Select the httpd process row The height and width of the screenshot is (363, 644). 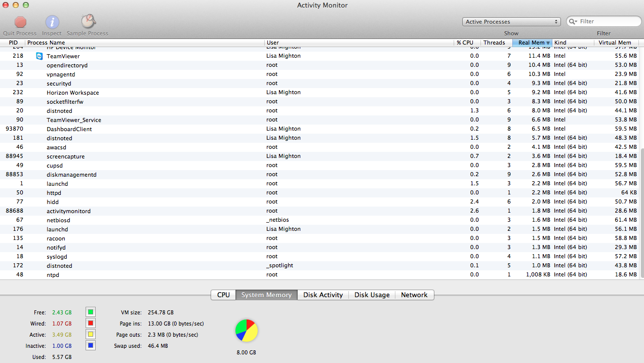319,193
